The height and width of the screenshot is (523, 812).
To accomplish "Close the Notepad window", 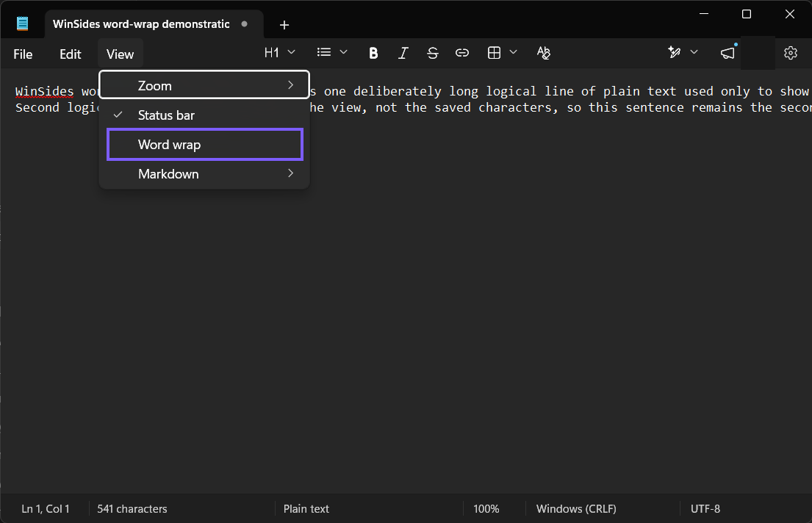I will (790, 14).
